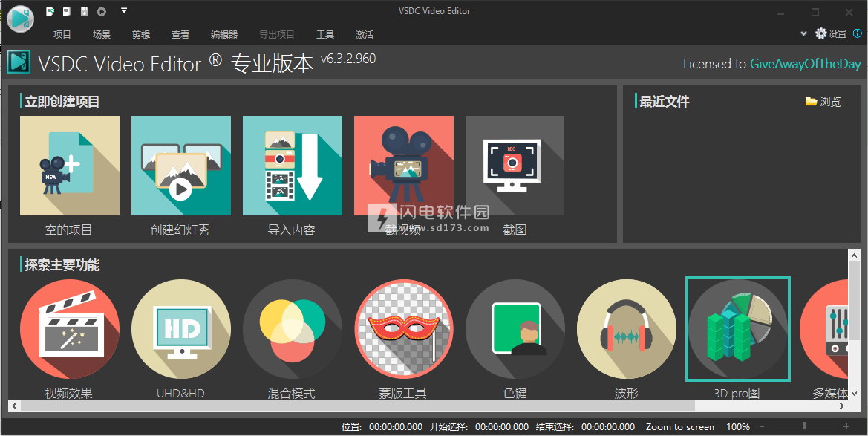
Task: Click the horizontal scrollbar left arrow
Action: 14,406
